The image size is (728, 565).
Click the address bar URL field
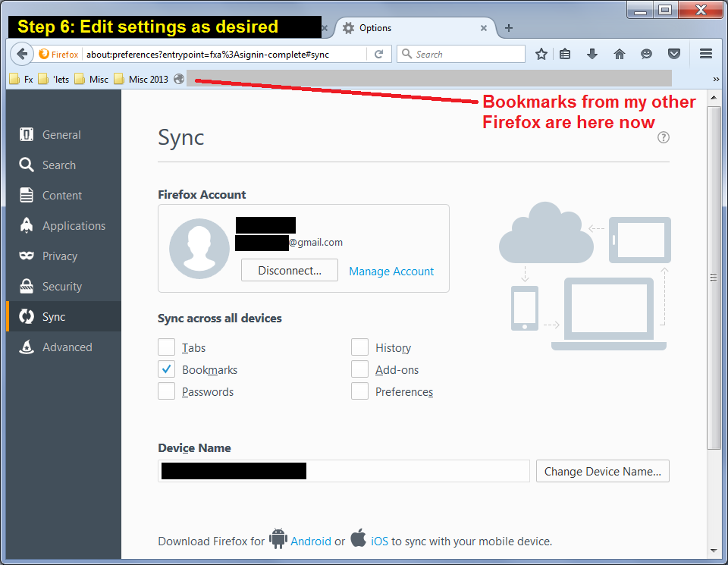(224, 55)
